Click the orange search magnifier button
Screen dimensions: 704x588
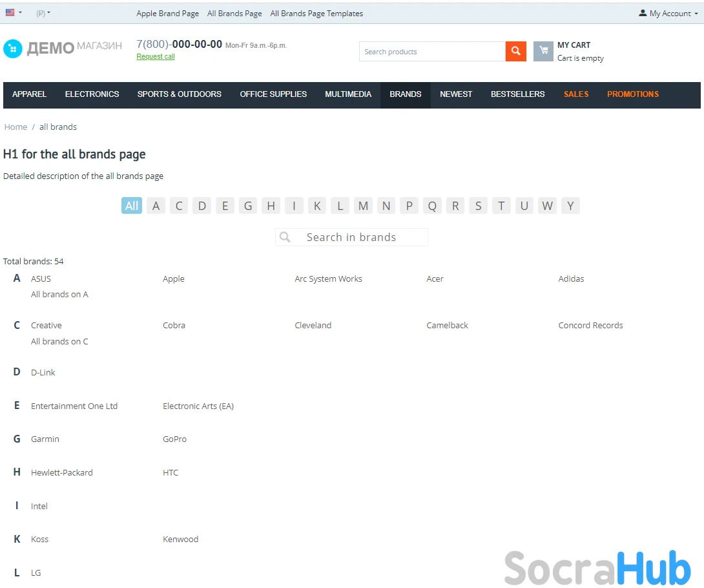[x=515, y=51]
